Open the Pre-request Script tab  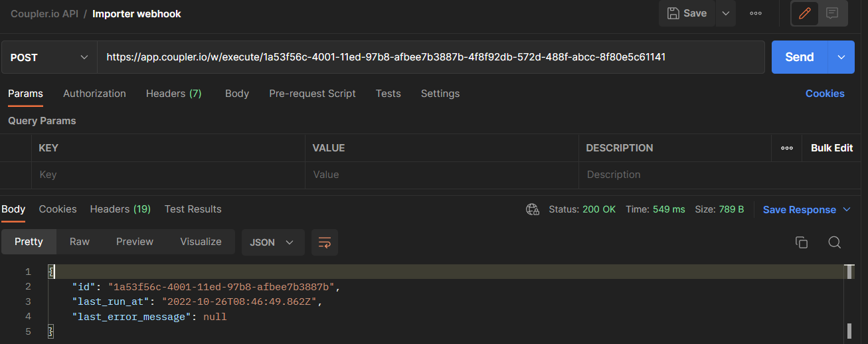pos(312,94)
